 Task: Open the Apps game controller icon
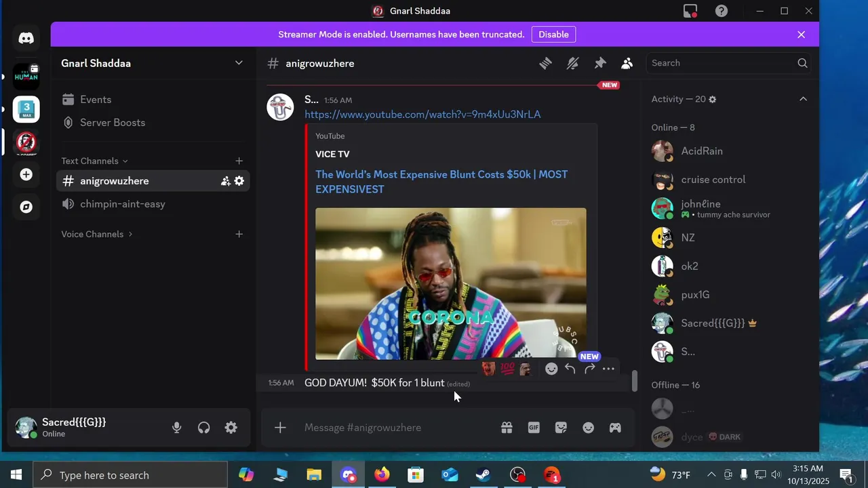(615, 428)
